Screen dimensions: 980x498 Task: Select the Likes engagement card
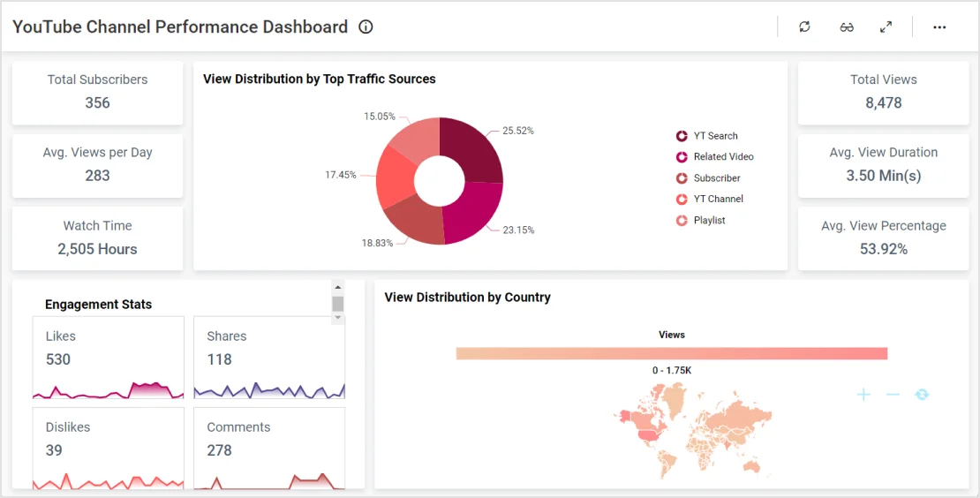[108, 358]
